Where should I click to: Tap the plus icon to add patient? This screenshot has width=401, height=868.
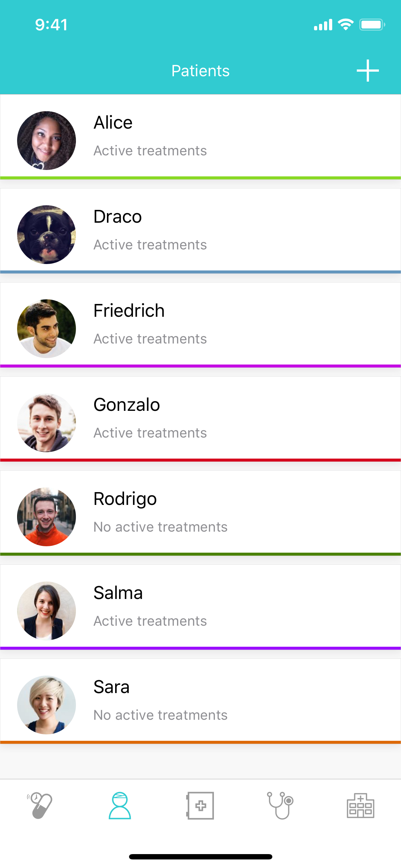tap(367, 71)
